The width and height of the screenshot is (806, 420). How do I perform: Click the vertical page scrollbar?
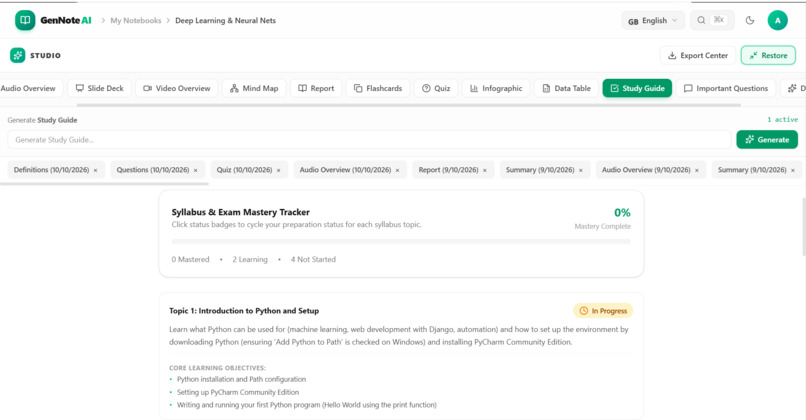pos(803,226)
